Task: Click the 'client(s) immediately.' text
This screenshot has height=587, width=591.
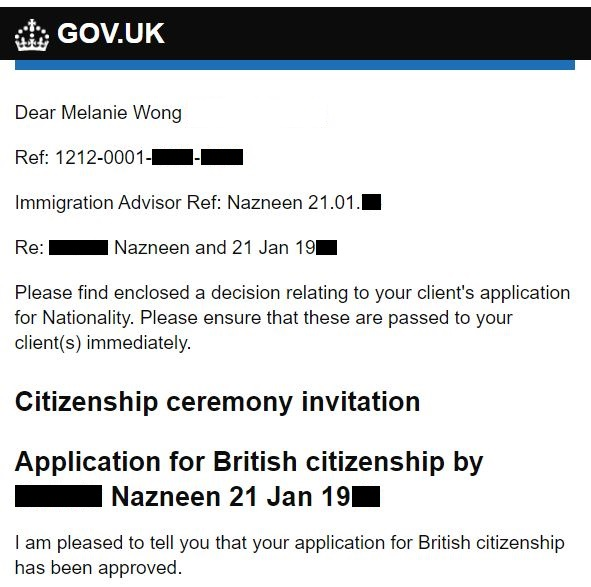Action: [103, 343]
